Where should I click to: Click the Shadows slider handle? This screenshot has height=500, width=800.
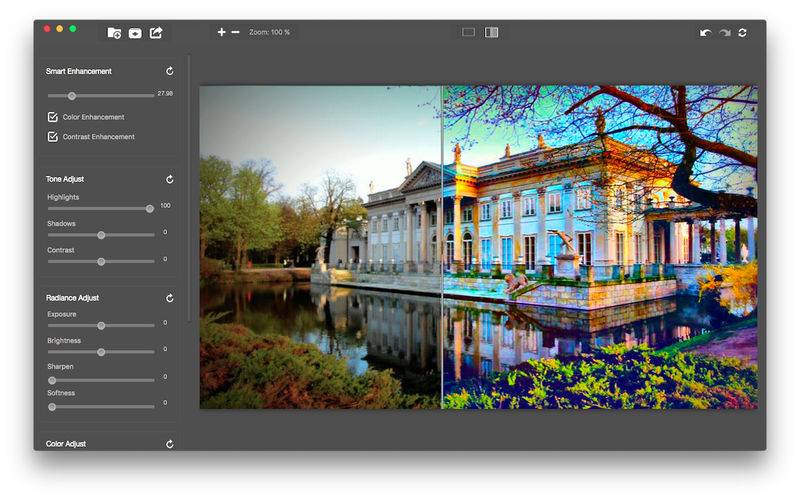pyautogui.click(x=101, y=235)
